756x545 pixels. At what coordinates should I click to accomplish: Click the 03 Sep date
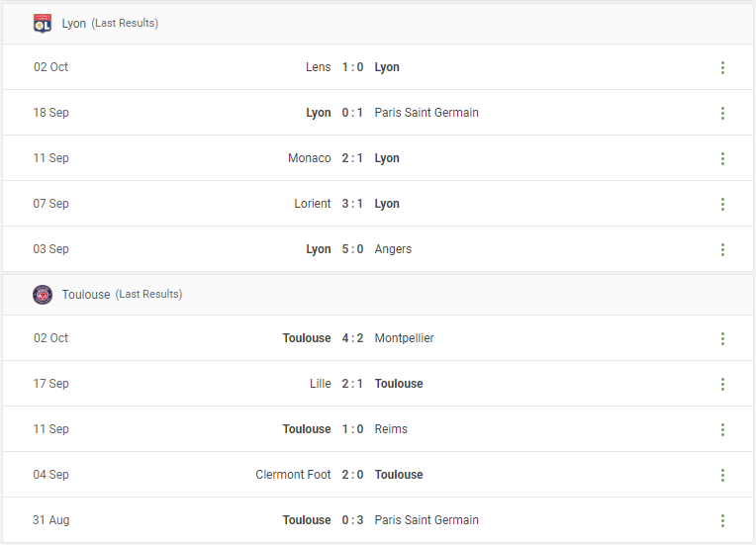(50, 249)
